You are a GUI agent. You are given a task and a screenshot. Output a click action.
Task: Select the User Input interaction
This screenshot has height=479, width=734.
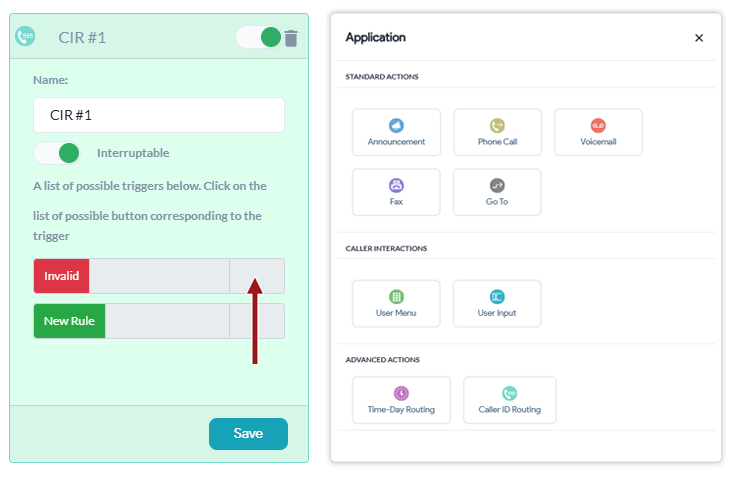coord(497,303)
